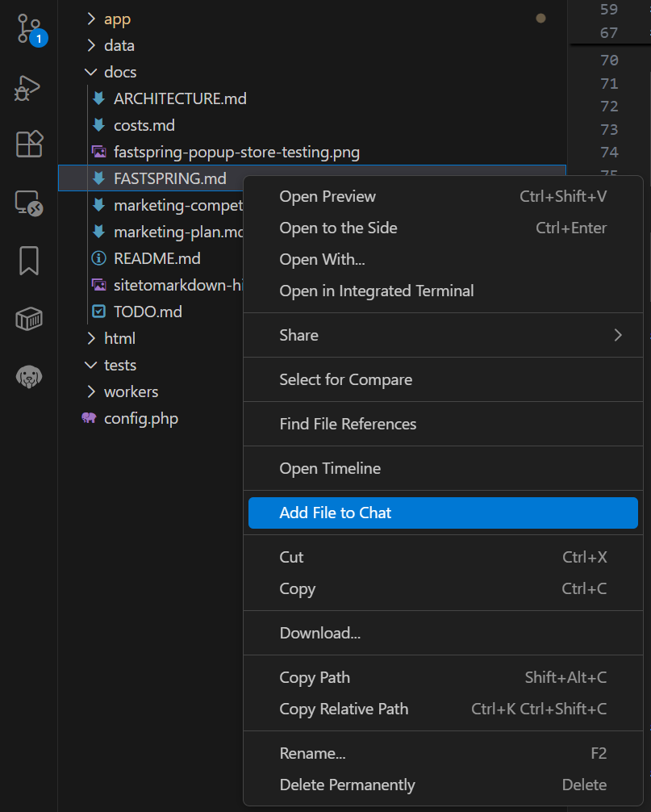Select the Run and Debug icon

(27, 87)
